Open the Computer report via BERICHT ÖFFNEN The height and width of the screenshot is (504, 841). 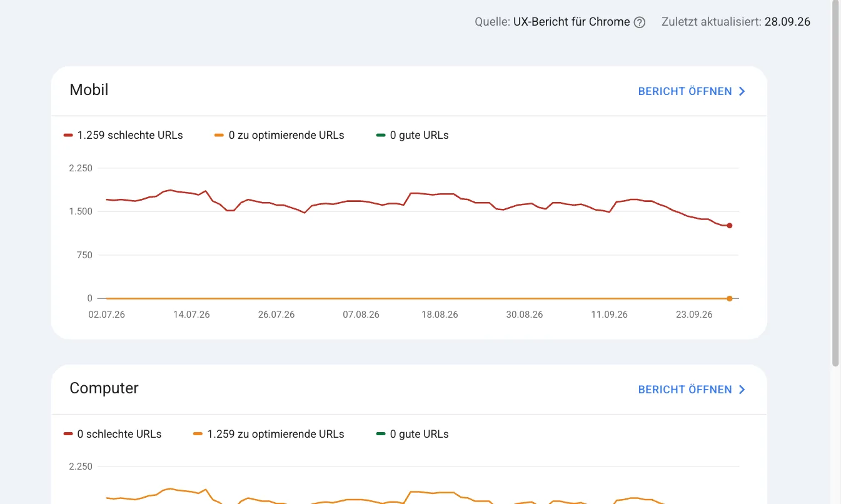coord(692,390)
